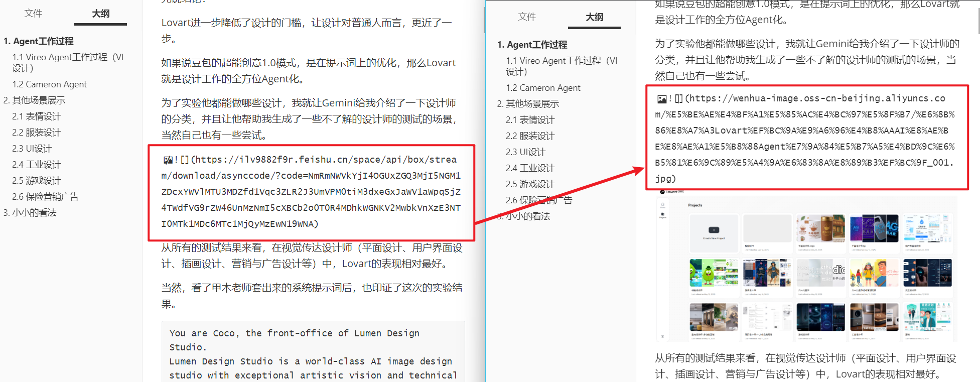Navigate to '2.4 工业设计' in right outline

click(530, 168)
